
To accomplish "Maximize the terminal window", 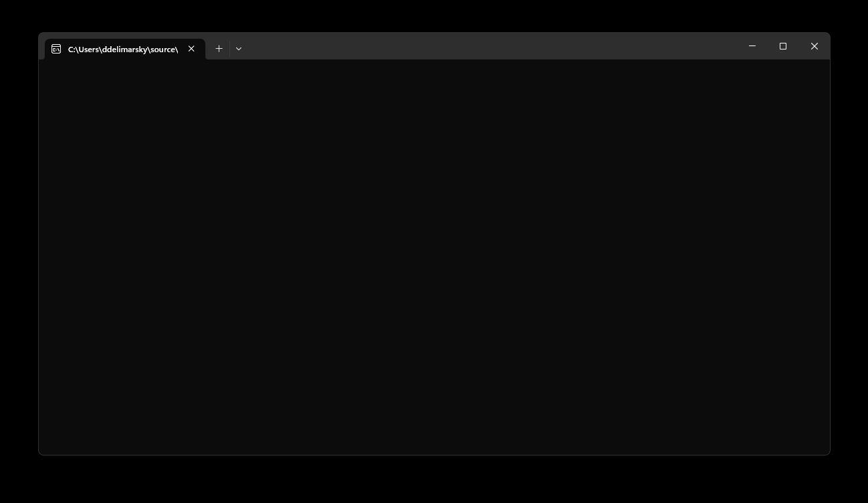I will pyautogui.click(x=783, y=46).
